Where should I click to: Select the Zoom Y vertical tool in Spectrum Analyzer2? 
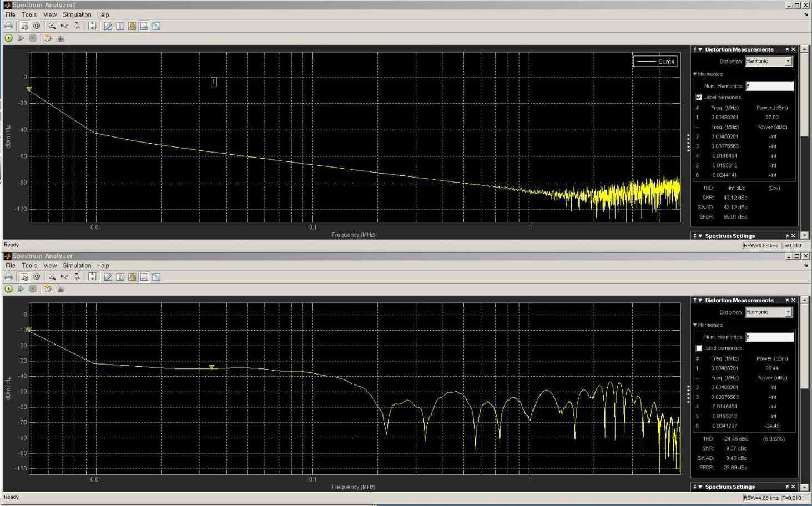[x=77, y=26]
